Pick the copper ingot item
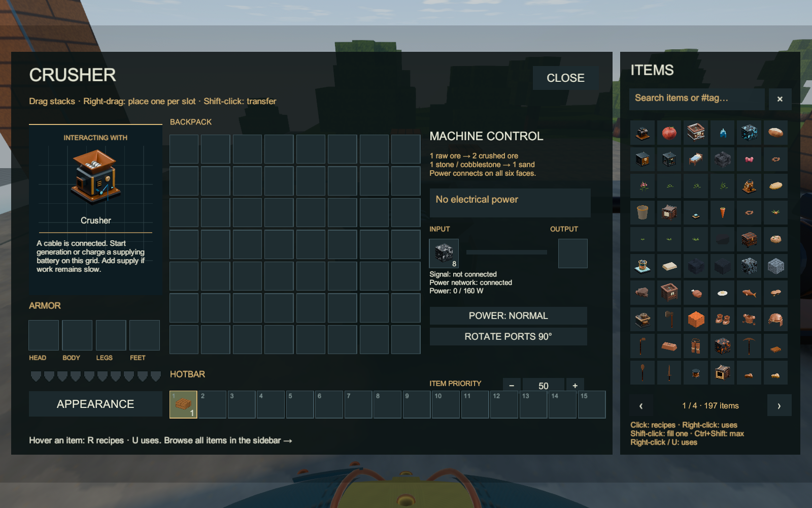This screenshot has height=508, width=812. (669, 346)
